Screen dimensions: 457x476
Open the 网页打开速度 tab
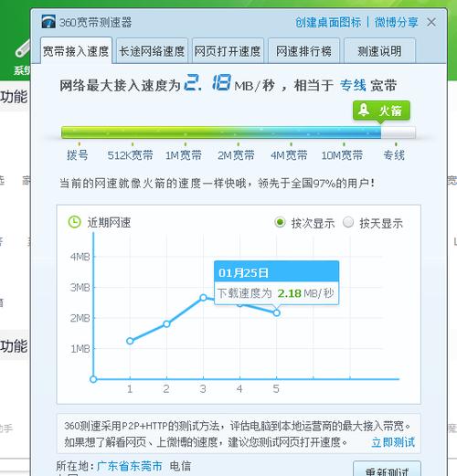tap(228, 51)
